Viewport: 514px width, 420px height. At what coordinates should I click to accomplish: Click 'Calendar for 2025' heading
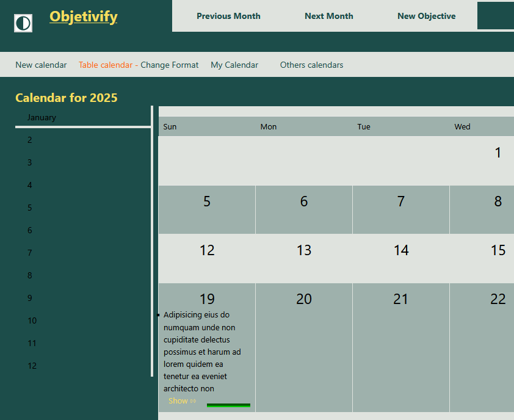pyautogui.click(x=66, y=98)
